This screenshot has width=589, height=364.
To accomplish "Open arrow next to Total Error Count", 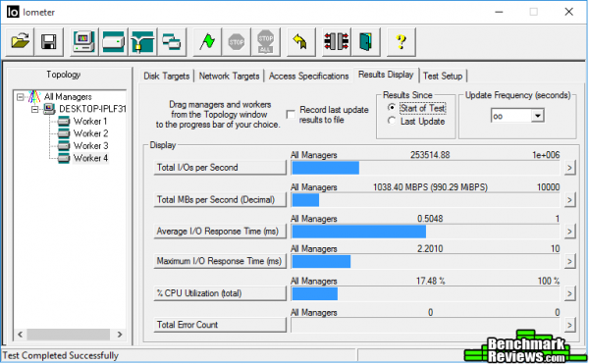I will [569, 325].
